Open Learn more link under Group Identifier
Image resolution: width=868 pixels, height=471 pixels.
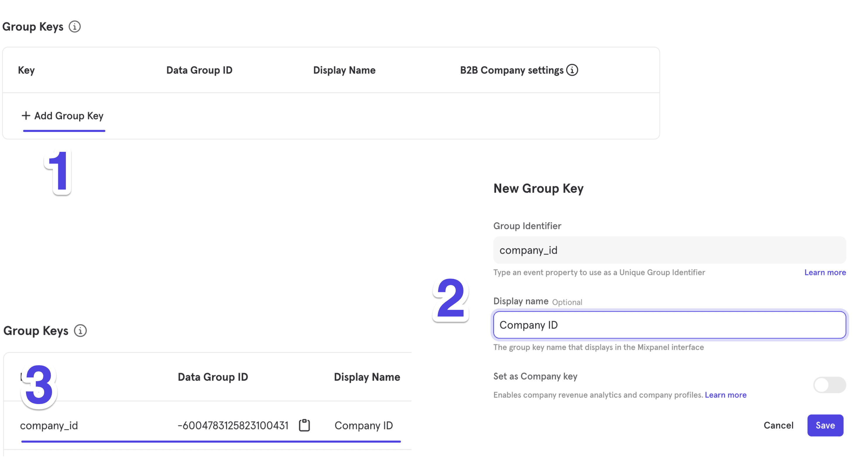pyautogui.click(x=825, y=272)
